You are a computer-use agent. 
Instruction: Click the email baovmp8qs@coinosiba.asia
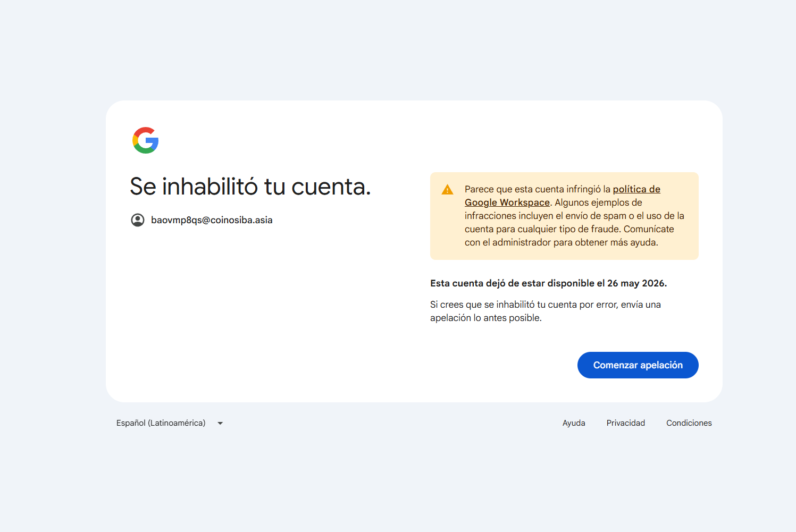click(x=212, y=220)
